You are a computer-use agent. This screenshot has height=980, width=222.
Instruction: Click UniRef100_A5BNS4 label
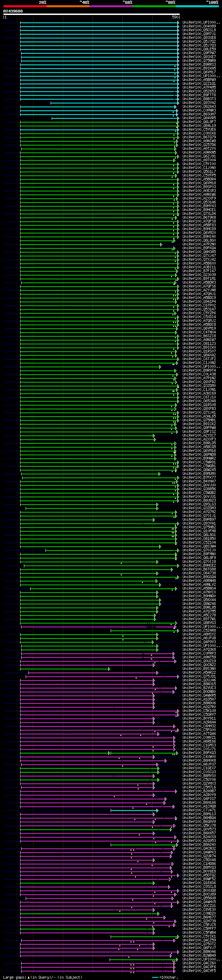coord(199,589)
